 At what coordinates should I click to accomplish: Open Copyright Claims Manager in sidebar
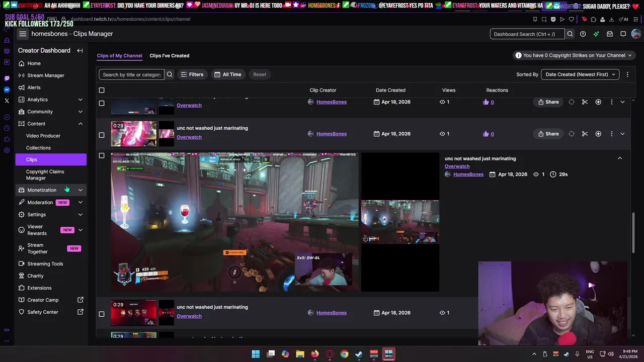(45, 174)
